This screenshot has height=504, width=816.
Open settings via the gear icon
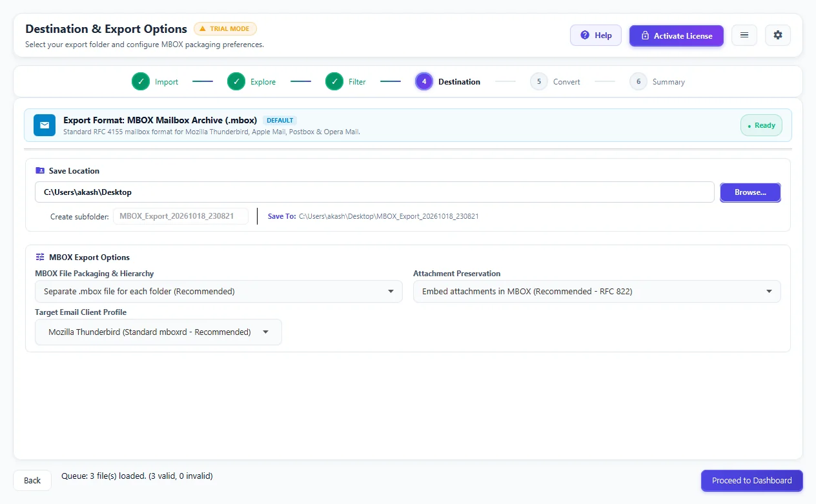(x=778, y=35)
